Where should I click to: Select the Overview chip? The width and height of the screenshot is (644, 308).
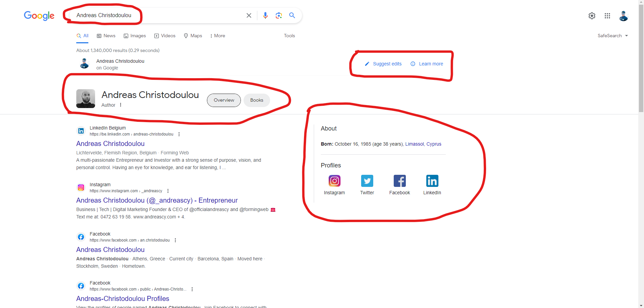[224, 100]
